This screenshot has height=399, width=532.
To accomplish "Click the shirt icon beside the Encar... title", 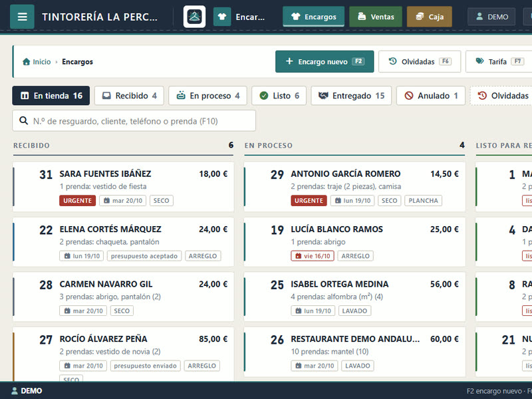I will 222,17.
